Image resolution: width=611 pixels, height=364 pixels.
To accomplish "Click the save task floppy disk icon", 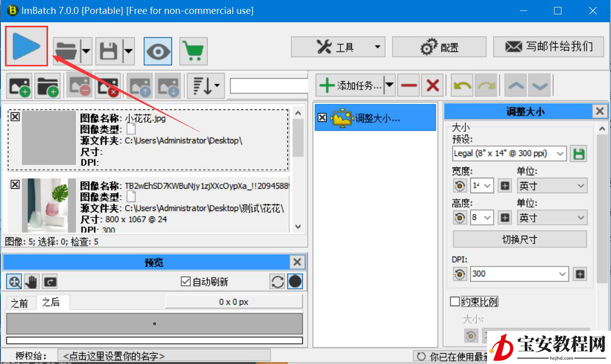I will point(109,51).
